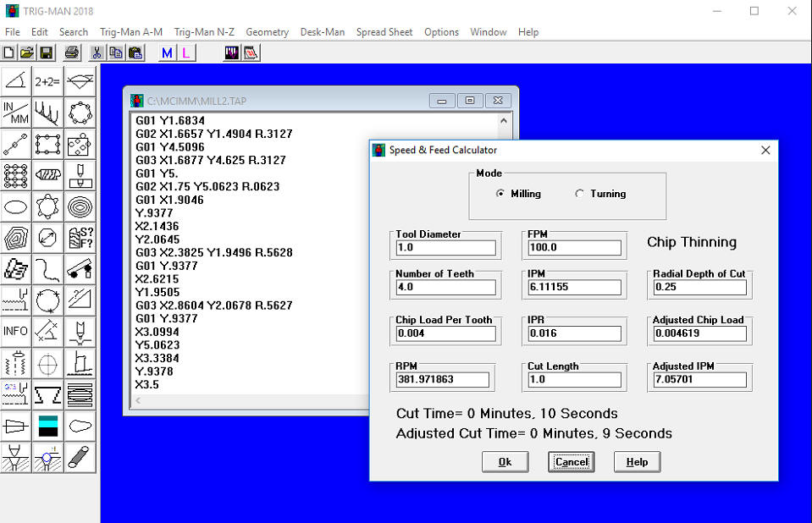Select the cam lobe shape tool
This screenshot has height=523, width=812.
pos(80,427)
